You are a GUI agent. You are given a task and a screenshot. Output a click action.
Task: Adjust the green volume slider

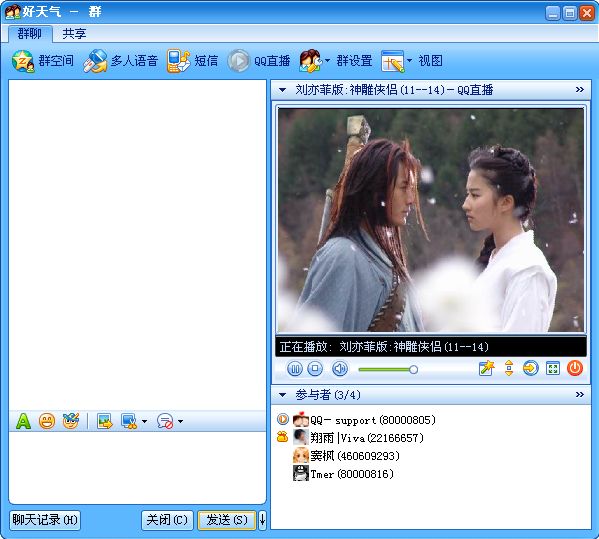click(388, 369)
